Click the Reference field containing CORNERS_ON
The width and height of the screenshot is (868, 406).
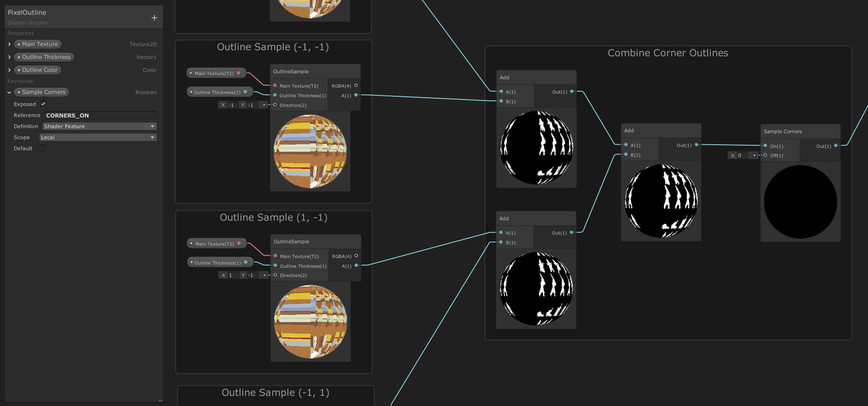[101, 115]
